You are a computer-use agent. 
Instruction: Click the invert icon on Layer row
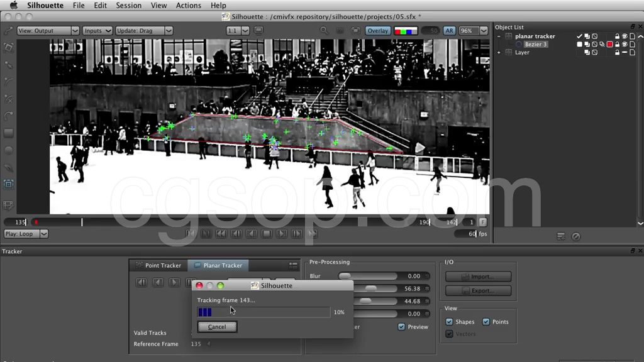coord(594,53)
